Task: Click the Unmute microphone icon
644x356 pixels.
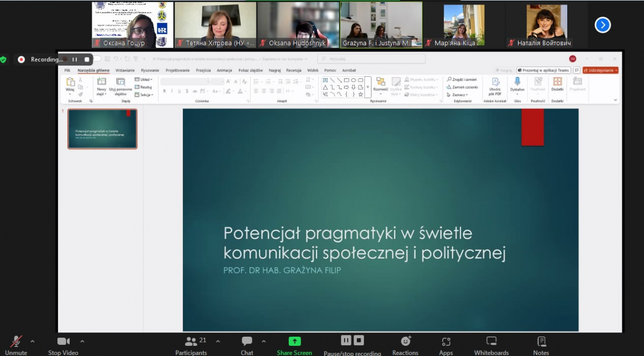Action: click(16, 342)
